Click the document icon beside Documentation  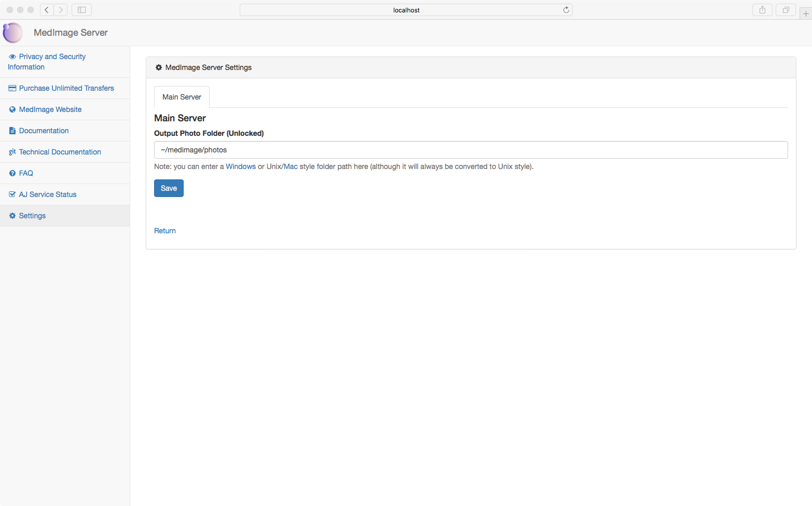tap(12, 131)
